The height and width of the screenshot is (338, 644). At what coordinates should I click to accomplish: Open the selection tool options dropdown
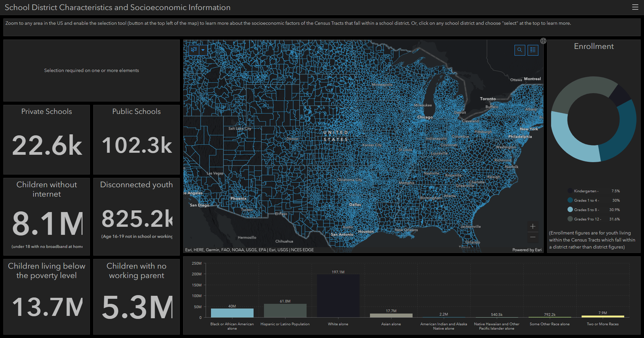[203, 50]
